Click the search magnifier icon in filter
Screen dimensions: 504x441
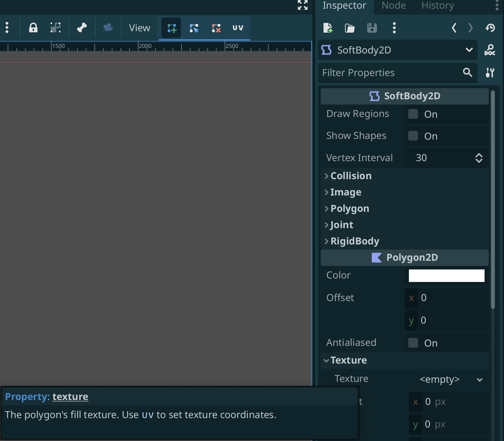(468, 73)
